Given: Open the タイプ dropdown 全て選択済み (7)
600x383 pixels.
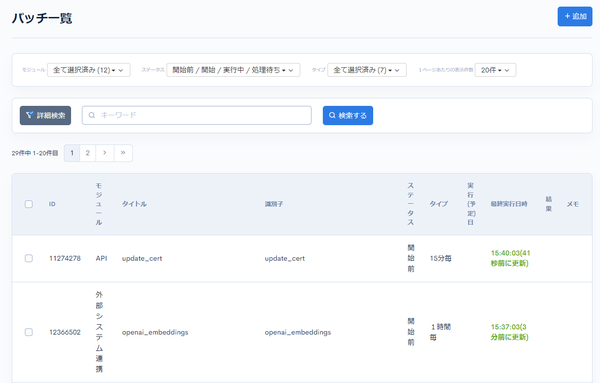Looking at the screenshot, I should [x=367, y=70].
